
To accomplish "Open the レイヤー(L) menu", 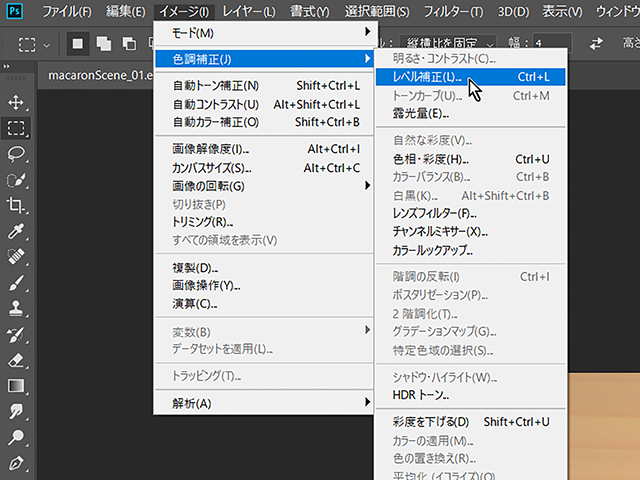I will [x=249, y=11].
